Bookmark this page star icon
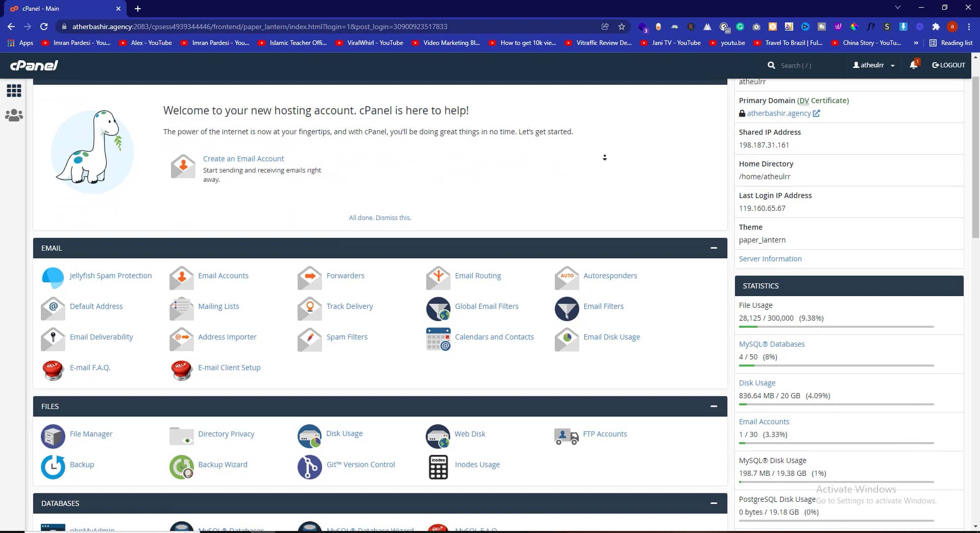This screenshot has height=533, width=980. point(622,27)
